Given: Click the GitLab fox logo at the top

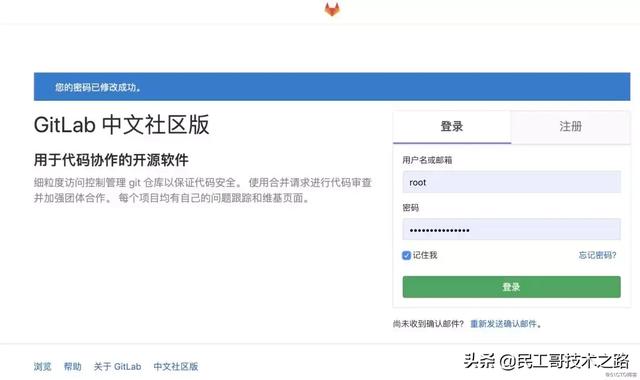Looking at the screenshot, I should [x=332, y=9].
